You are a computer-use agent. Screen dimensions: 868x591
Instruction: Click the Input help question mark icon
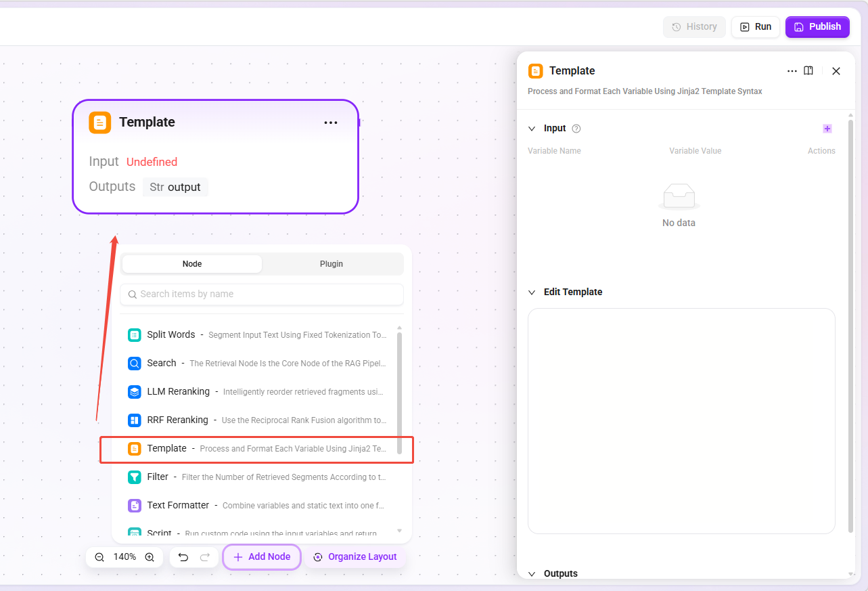(576, 129)
